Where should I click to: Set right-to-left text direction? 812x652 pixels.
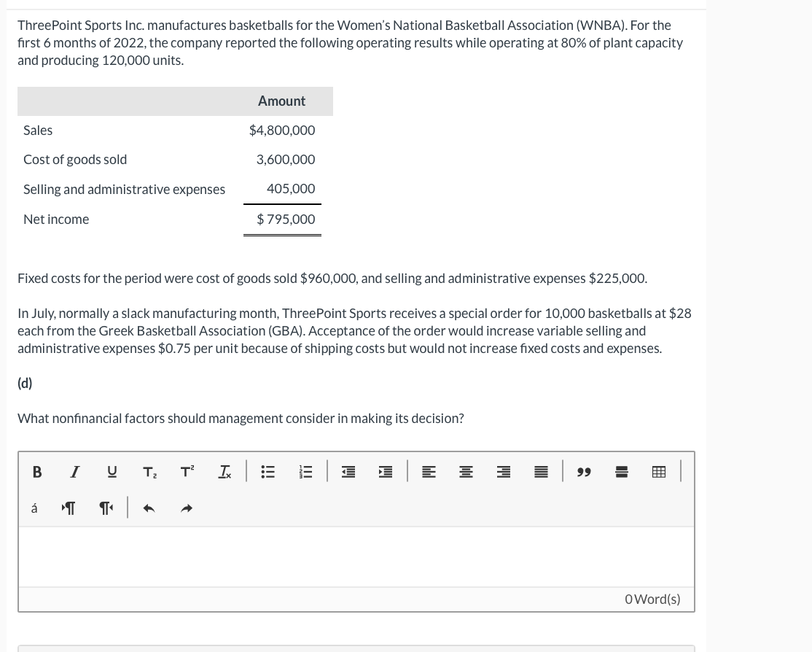pos(106,508)
